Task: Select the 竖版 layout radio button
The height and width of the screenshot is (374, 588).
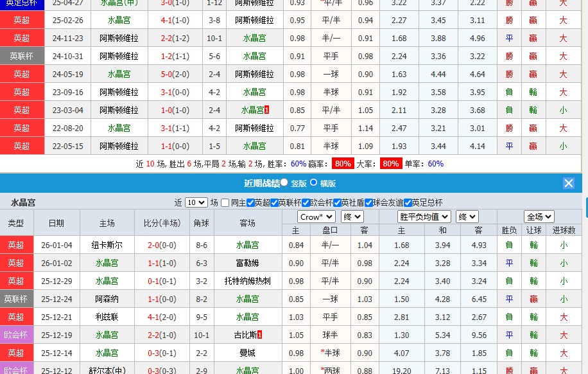Action: (284, 182)
